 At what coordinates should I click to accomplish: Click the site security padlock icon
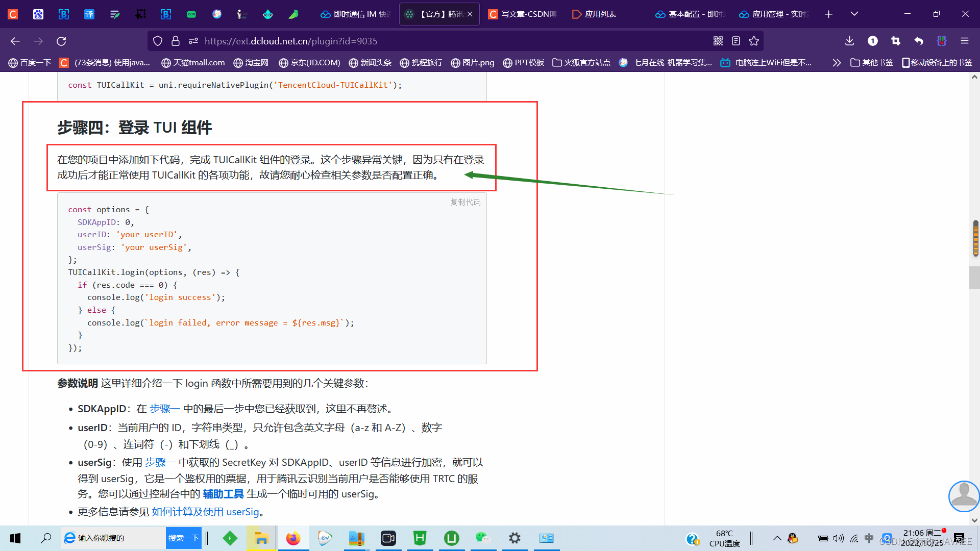pos(176,41)
